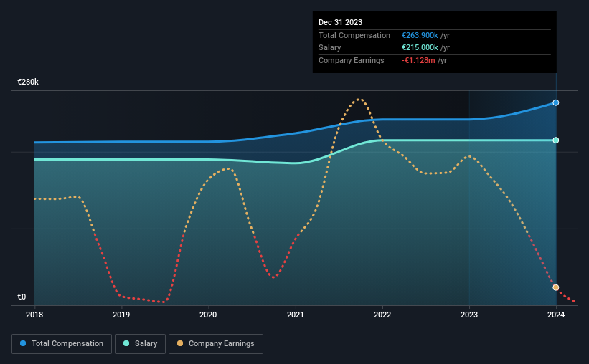
Task: Click the orange dot in the Company Earnings legend
Action: 180,343
